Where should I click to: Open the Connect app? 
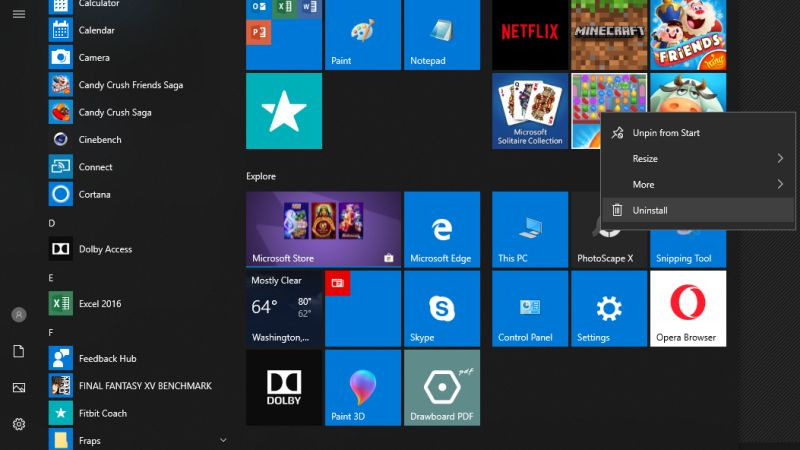(138, 167)
